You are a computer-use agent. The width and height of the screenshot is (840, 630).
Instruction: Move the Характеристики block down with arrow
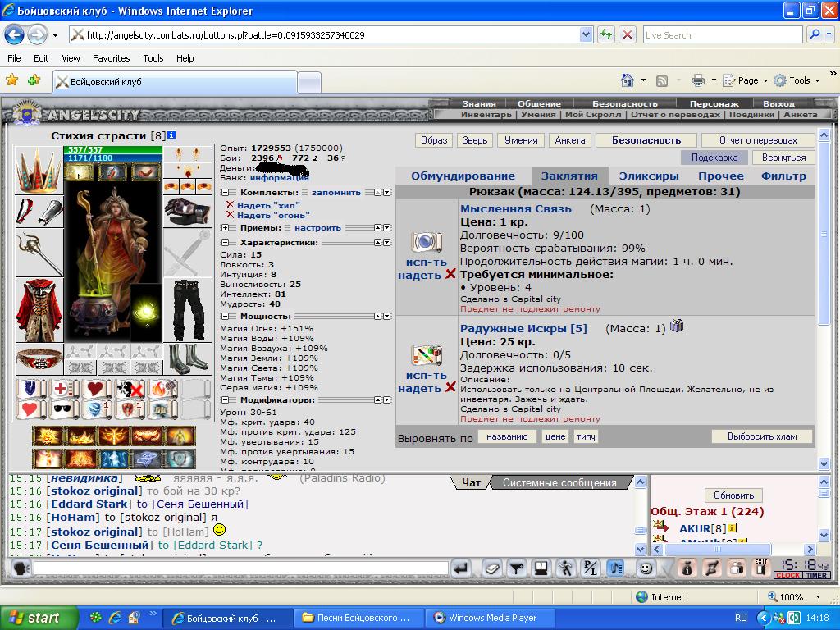click(387, 243)
